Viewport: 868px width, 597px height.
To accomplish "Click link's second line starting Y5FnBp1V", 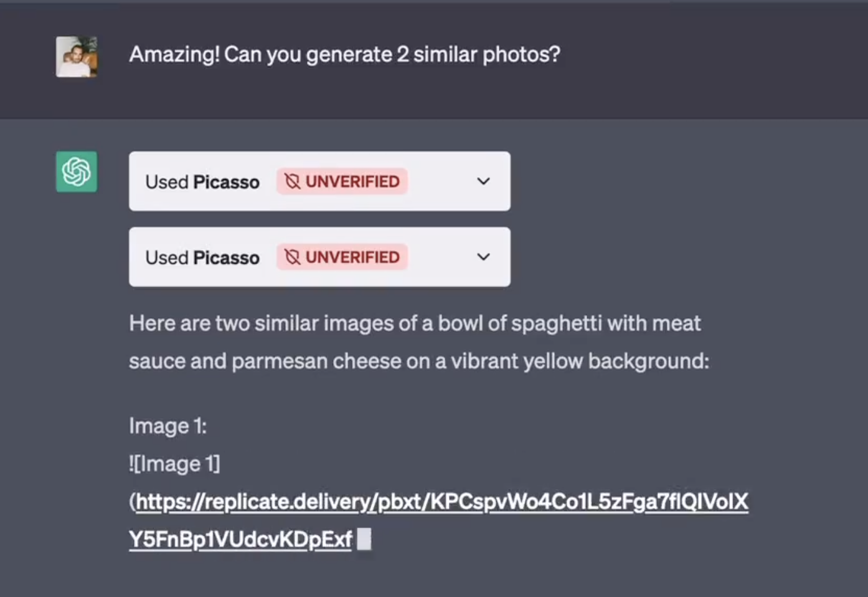I will [x=240, y=540].
